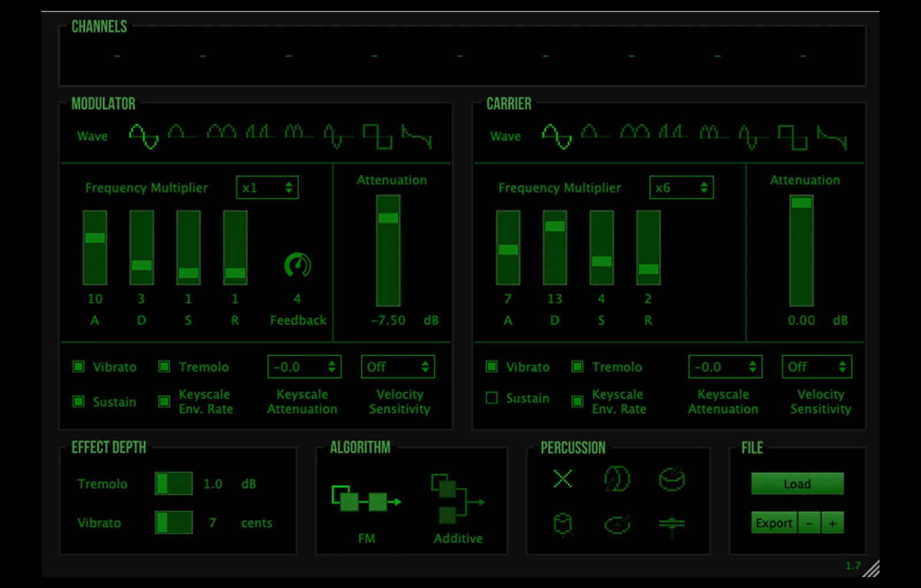Open Modulator Keyscale Attenuation dropdown
The width and height of the screenshot is (921, 588).
(304, 366)
